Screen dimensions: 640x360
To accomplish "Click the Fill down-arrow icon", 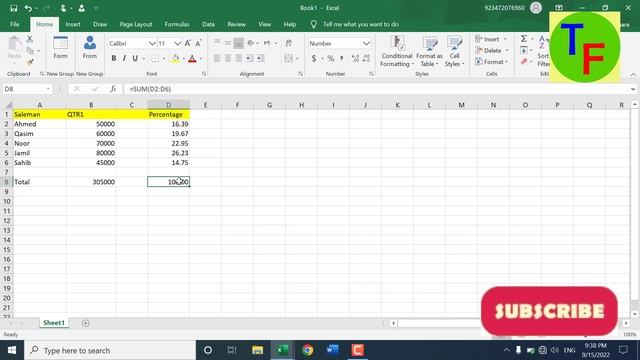I will (524, 50).
